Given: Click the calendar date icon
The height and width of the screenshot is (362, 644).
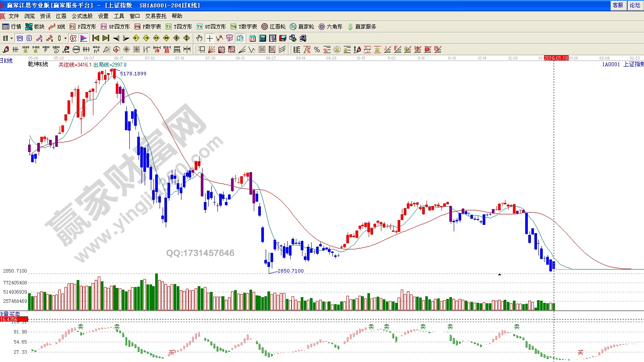Looking at the screenshot, I should 253,38.
